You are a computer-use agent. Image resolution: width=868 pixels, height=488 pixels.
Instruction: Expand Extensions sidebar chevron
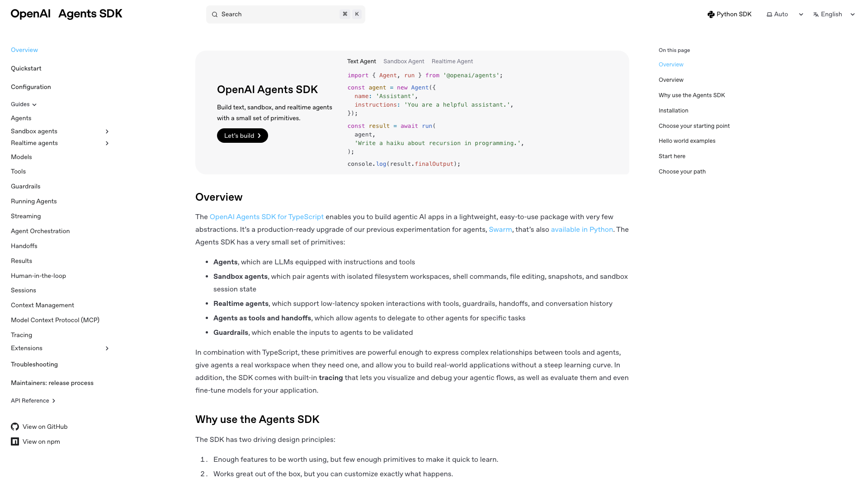tap(107, 348)
